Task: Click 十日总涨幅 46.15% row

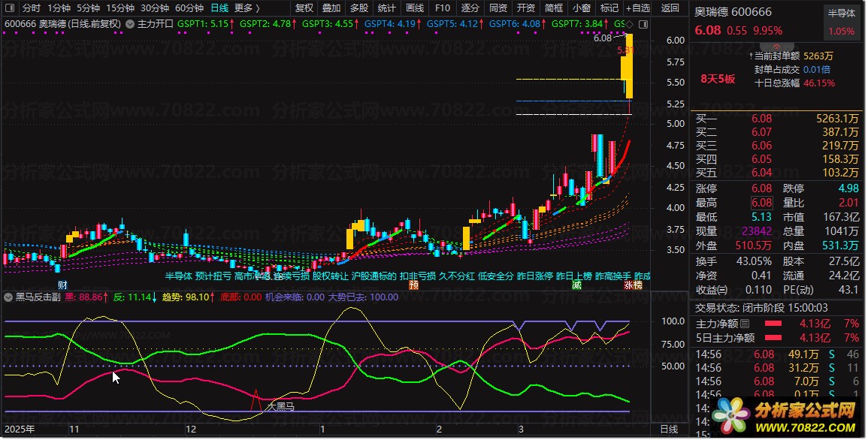Action: click(795, 83)
